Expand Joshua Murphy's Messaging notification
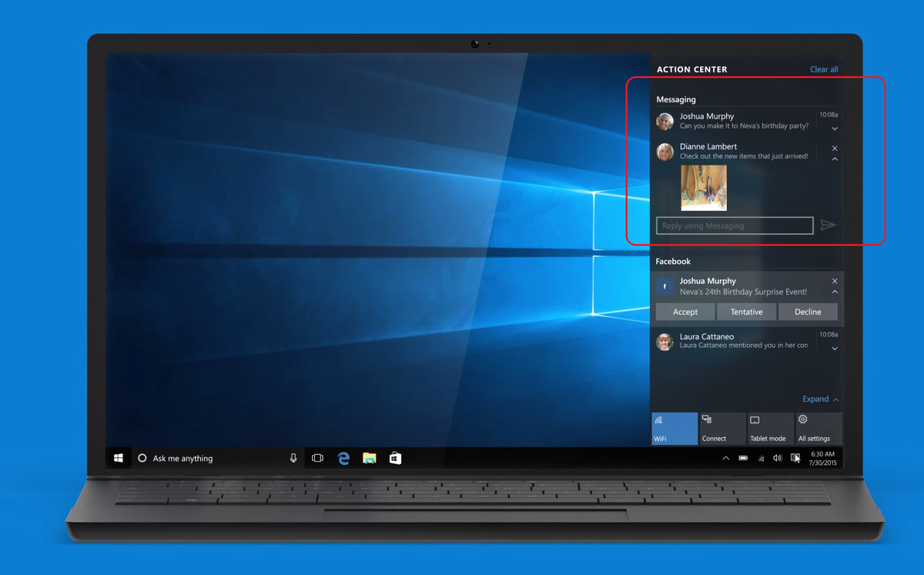This screenshot has height=575, width=924. click(x=835, y=129)
